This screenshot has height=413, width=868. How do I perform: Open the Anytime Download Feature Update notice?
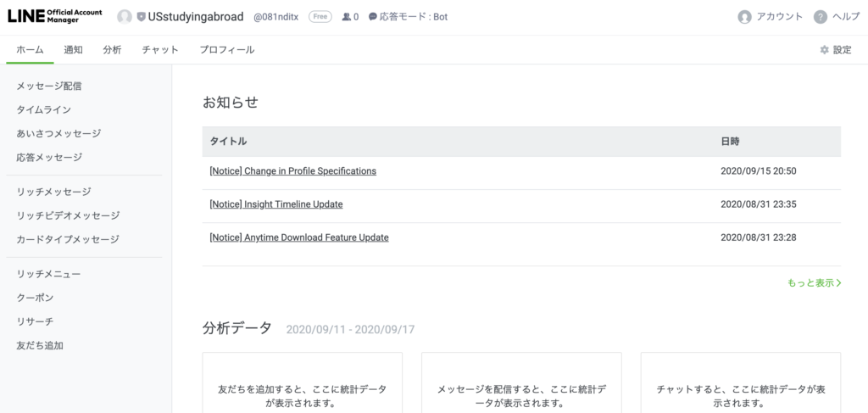click(299, 237)
